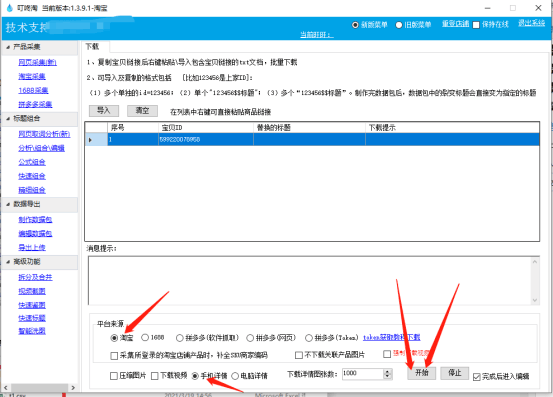Screen dimensions: 553x397
Task: Open 视频截图 in the sidebar
Action: pyautogui.click(x=32, y=291)
